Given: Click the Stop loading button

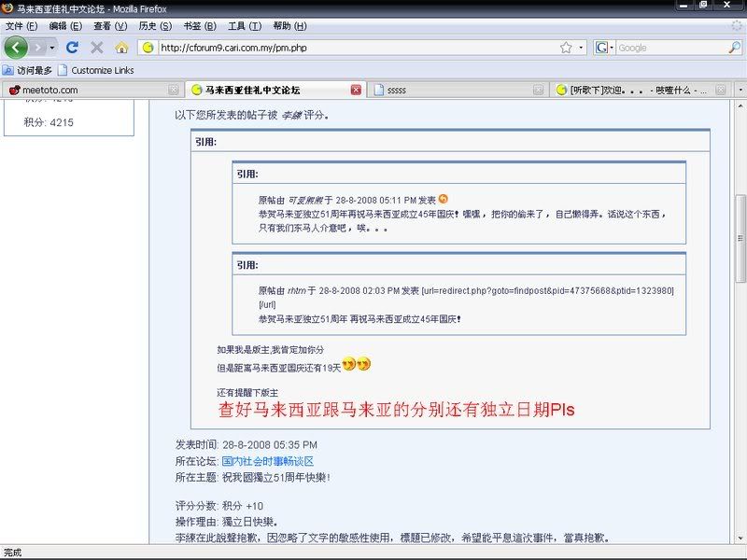Looking at the screenshot, I should pos(96,47).
